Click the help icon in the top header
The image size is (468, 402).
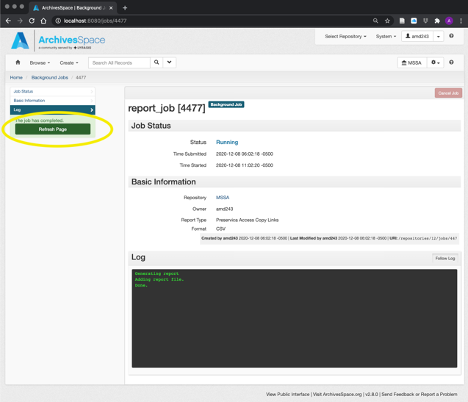pos(451,36)
